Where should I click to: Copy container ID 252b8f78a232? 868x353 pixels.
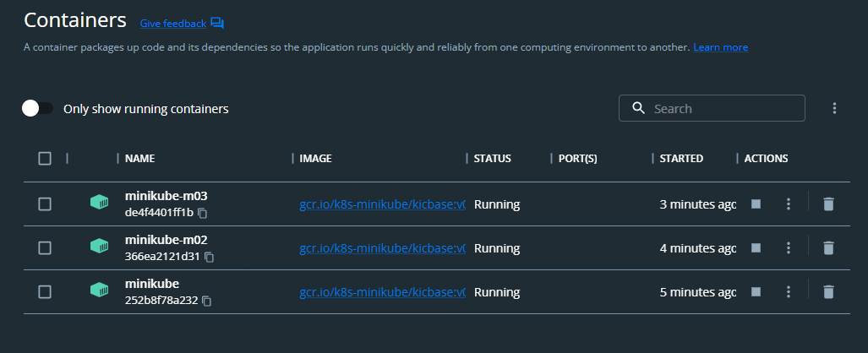[x=207, y=301]
